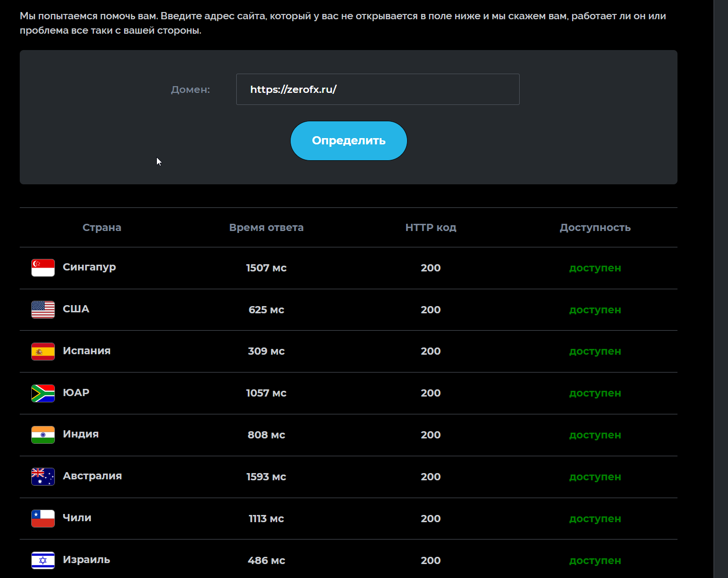Select the Чили country name

(x=77, y=518)
